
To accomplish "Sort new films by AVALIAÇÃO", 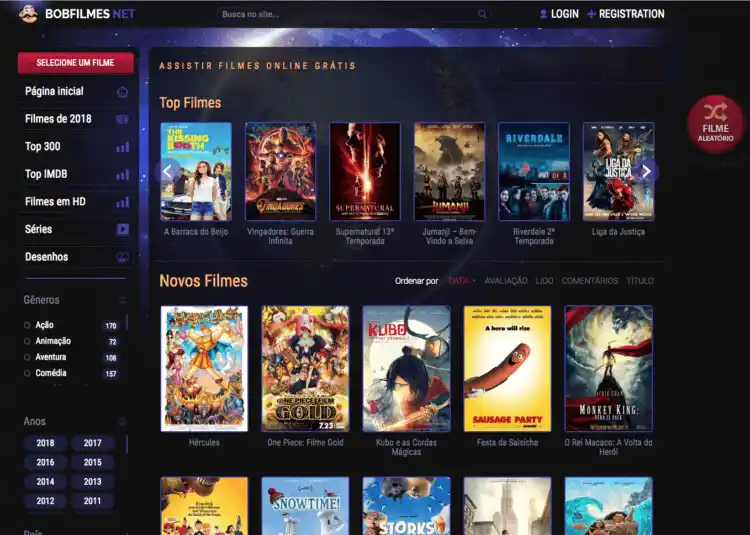I will pos(506,281).
